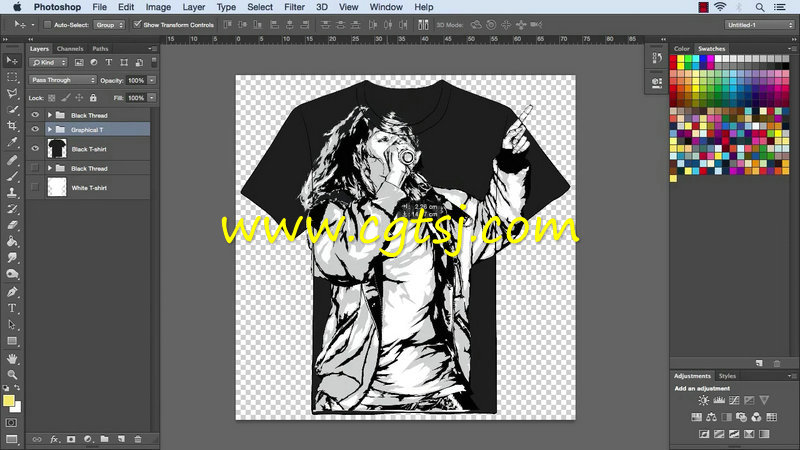Select the Lasso tool

(x=12, y=93)
